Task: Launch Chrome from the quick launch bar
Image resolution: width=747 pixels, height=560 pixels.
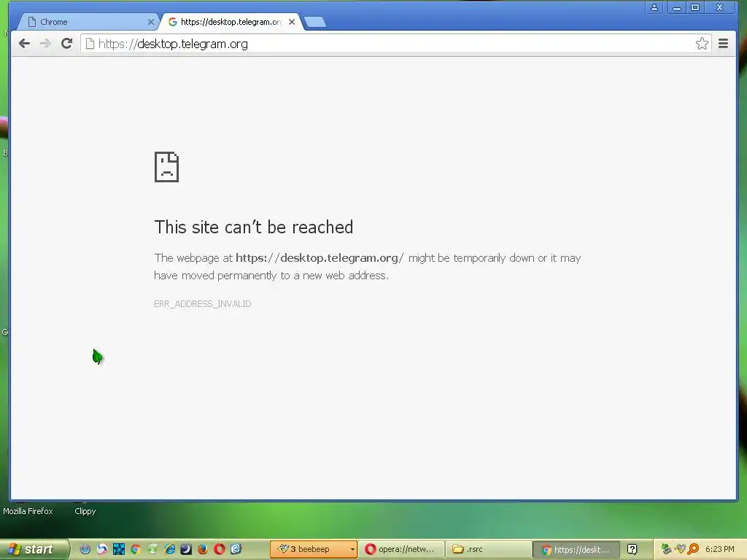Action: (135, 549)
